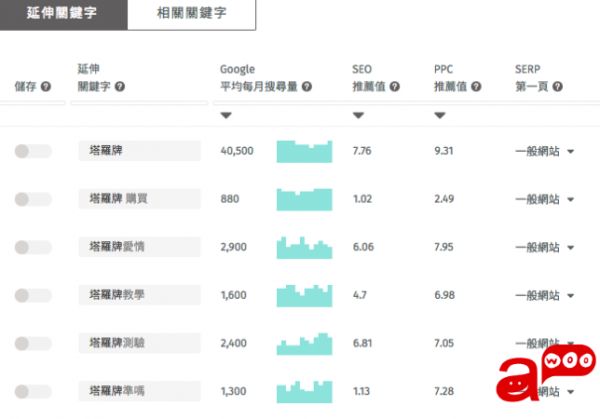Click trend chart for 2,900 search volume

pyautogui.click(x=304, y=248)
